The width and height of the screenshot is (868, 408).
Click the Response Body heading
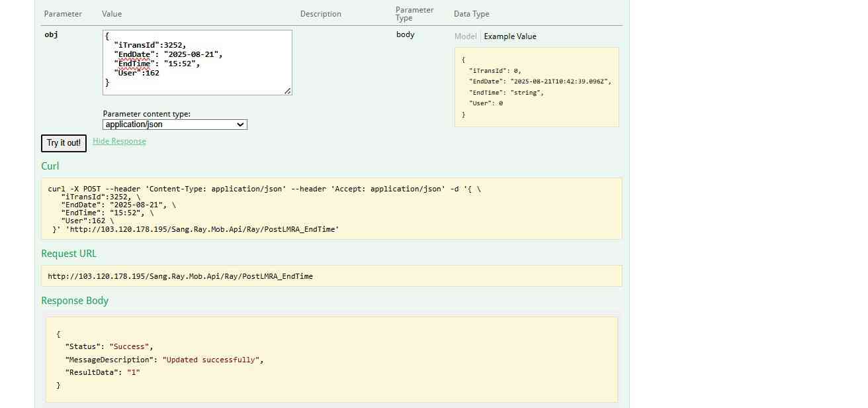75,301
